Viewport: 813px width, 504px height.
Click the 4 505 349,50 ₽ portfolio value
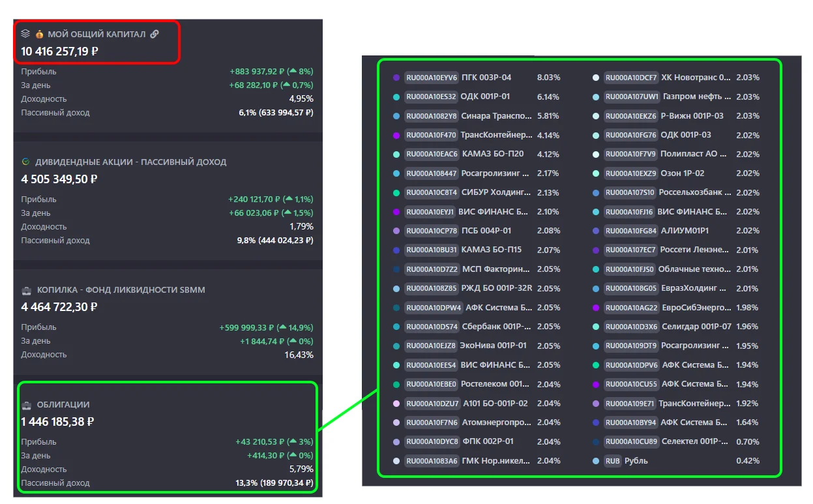click(59, 179)
